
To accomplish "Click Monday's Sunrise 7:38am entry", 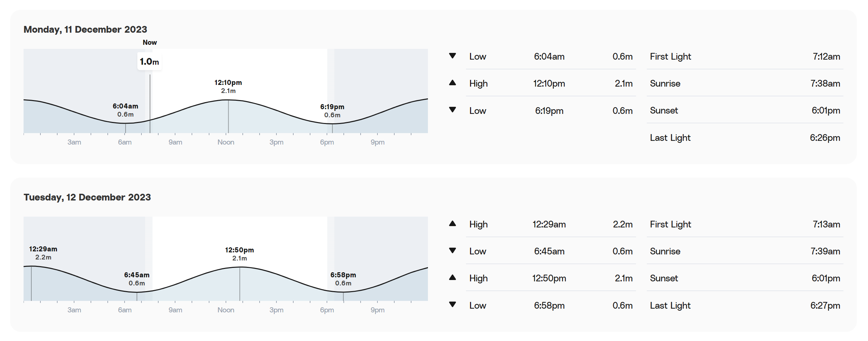I will coord(745,83).
